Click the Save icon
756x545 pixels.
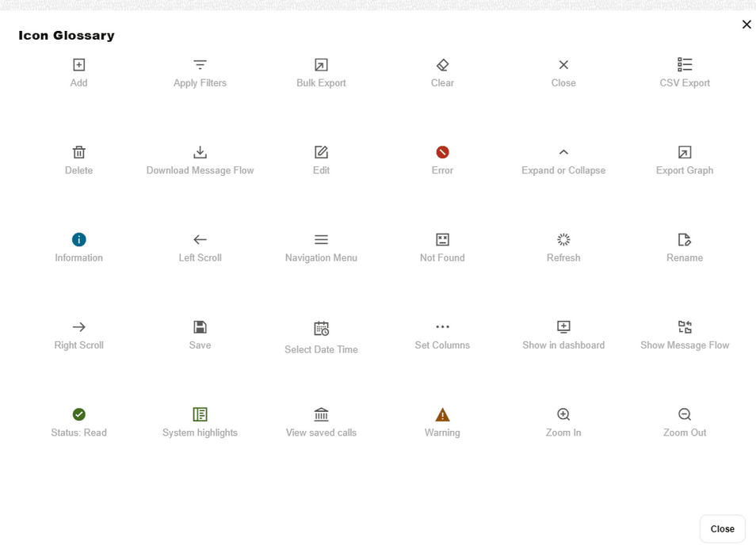coord(200,326)
